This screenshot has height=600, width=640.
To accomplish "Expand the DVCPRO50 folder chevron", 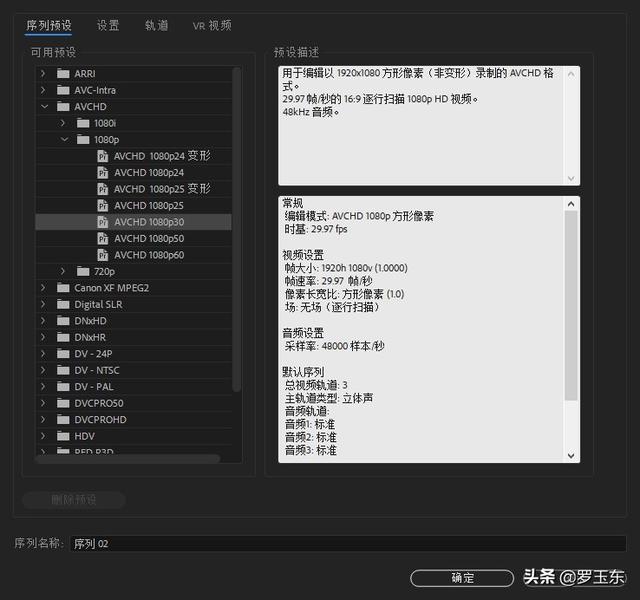I will (43, 403).
